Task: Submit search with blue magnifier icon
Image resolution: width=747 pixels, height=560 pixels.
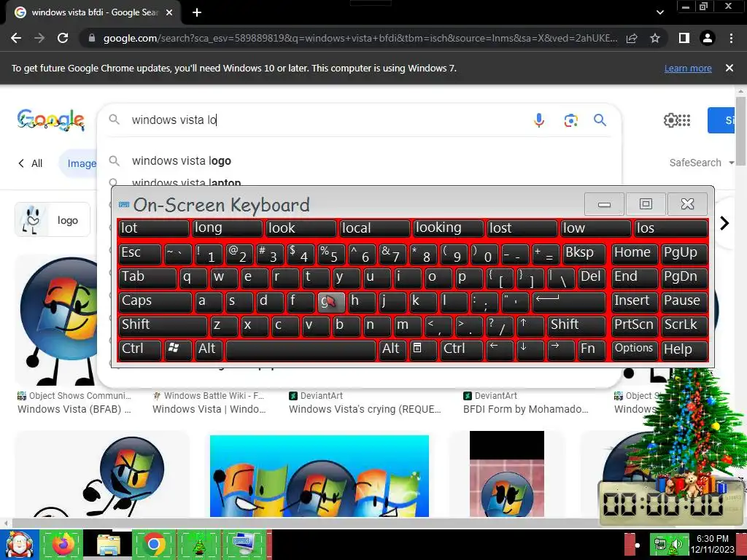Action: pos(600,120)
